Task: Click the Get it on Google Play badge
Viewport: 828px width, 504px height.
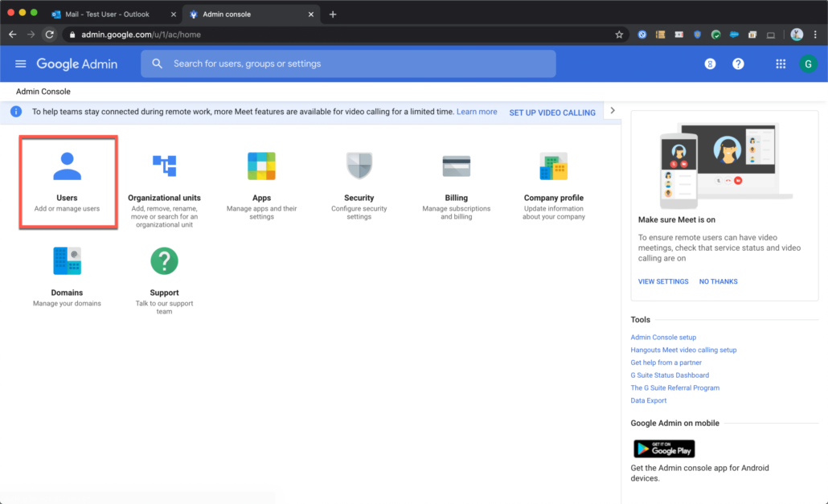Action: [x=664, y=449]
